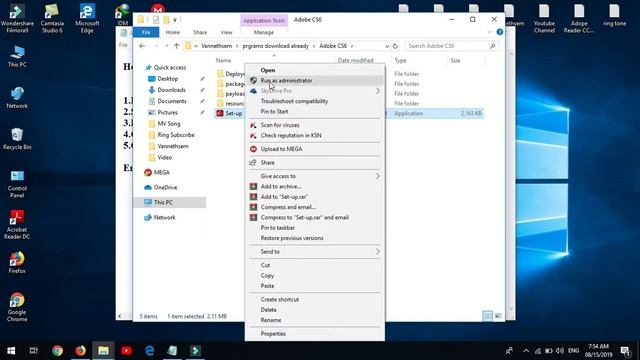Expand the Explorer ribbon chevron
The width and height of the screenshot is (640, 360).
point(489,32)
